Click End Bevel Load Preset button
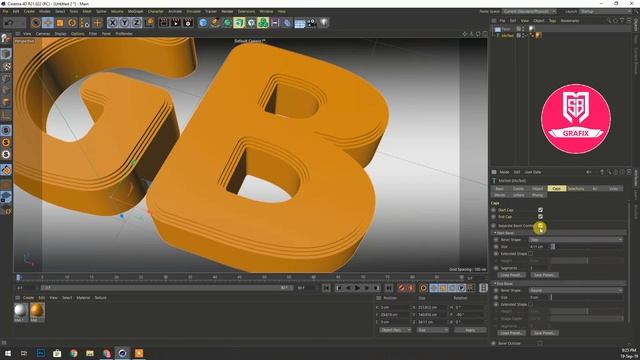Viewport: 640px width, 360px height. click(x=511, y=333)
